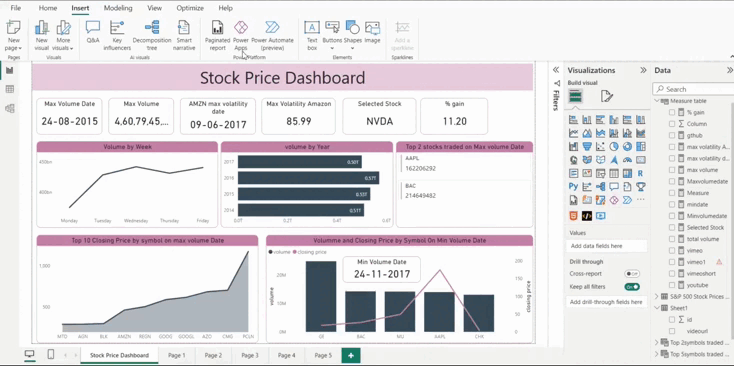Click the New visual button
Screen dimensions: 734x366
[x=42, y=35]
